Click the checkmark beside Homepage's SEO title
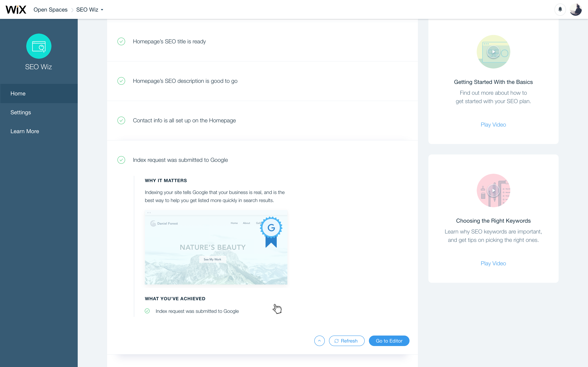This screenshot has height=367, width=588. coord(121,42)
